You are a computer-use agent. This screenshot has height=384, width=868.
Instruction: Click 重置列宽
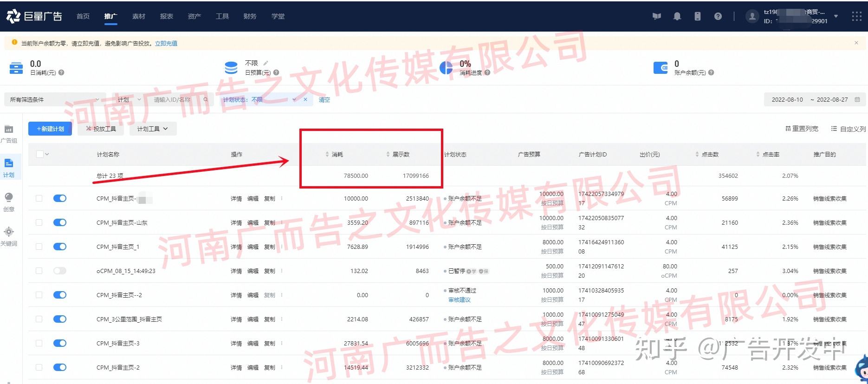(x=802, y=129)
